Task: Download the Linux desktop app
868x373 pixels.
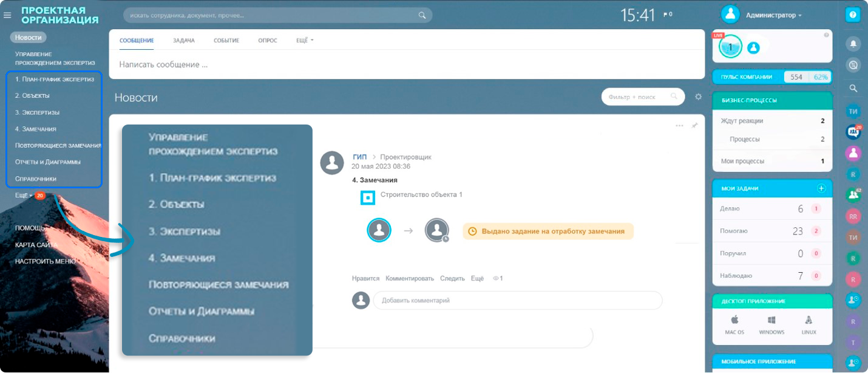Action: (808, 324)
